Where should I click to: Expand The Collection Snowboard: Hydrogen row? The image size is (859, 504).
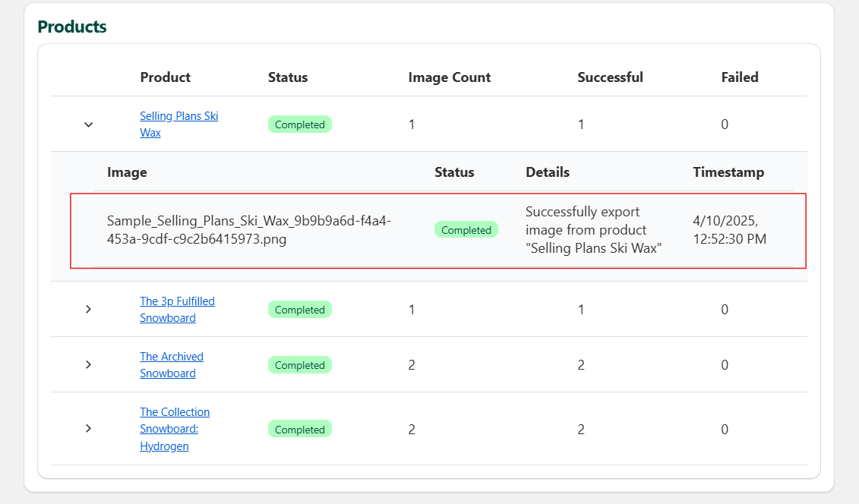tap(88, 429)
